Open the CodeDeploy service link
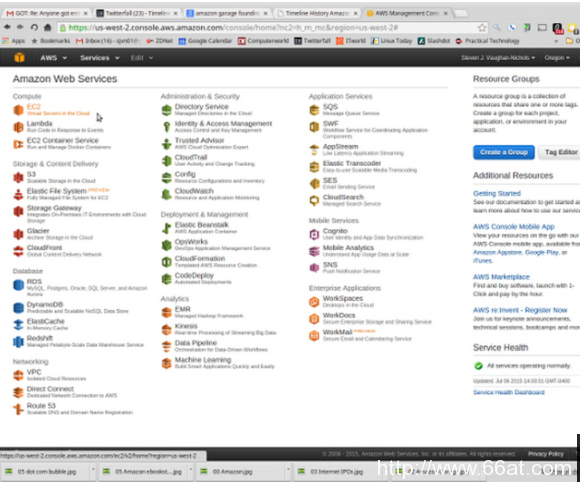 pyautogui.click(x=194, y=276)
